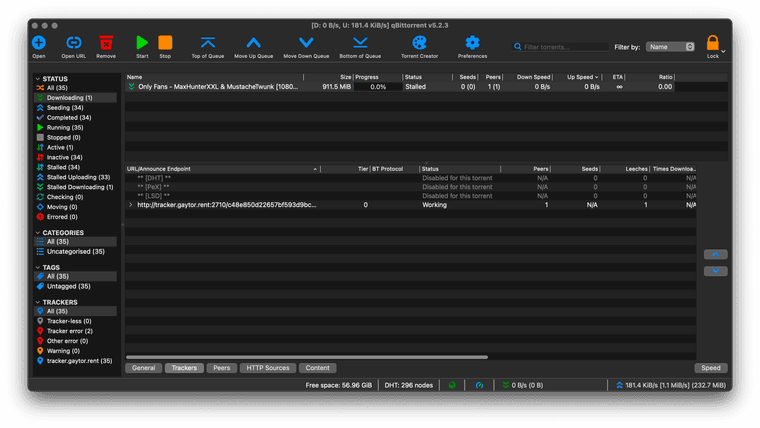Select the Seeding (34) filter
The width and height of the screenshot is (760, 428).
[x=75, y=108]
